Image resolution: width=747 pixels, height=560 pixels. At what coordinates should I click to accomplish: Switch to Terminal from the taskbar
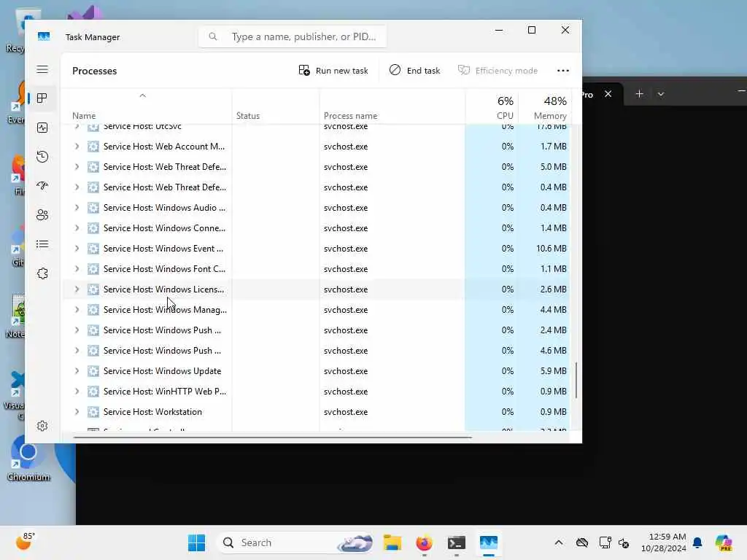(457, 542)
